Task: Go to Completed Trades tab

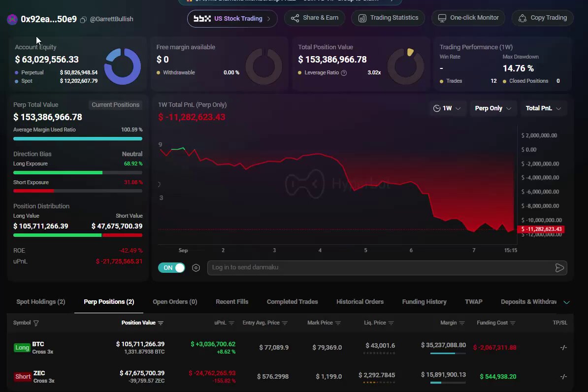Action: (x=292, y=302)
